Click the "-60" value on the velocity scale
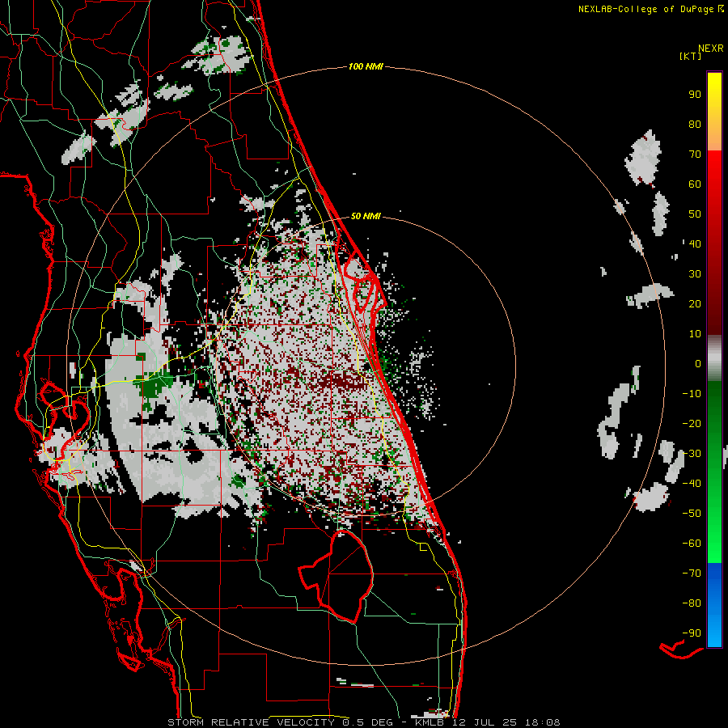The width and height of the screenshot is (728, 728). [692, 544]
